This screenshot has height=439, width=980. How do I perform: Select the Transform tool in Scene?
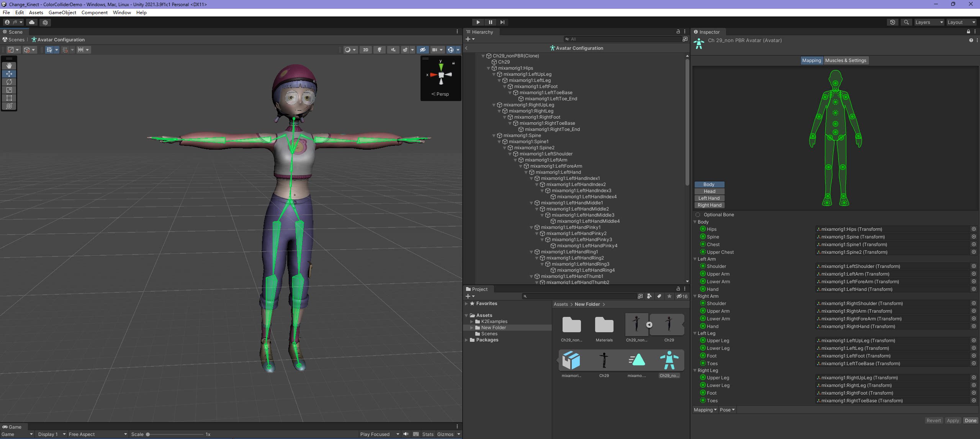tap(9, 106)
